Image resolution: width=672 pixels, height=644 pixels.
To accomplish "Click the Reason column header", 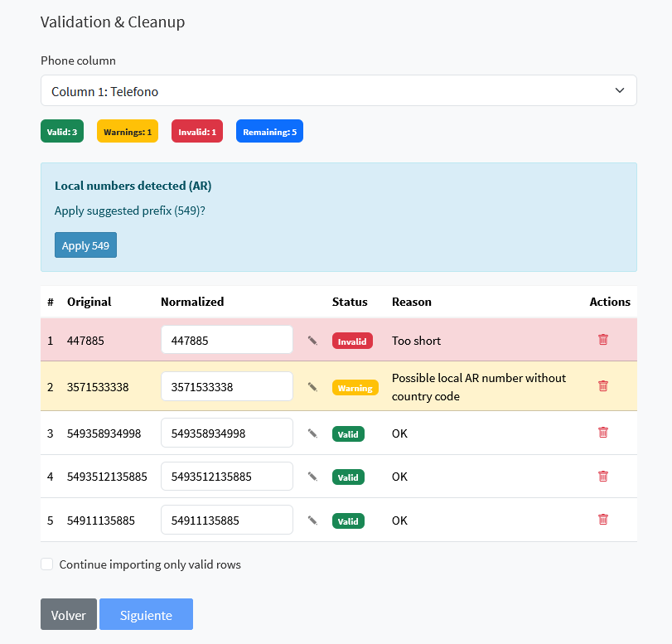I will [412, 302].
